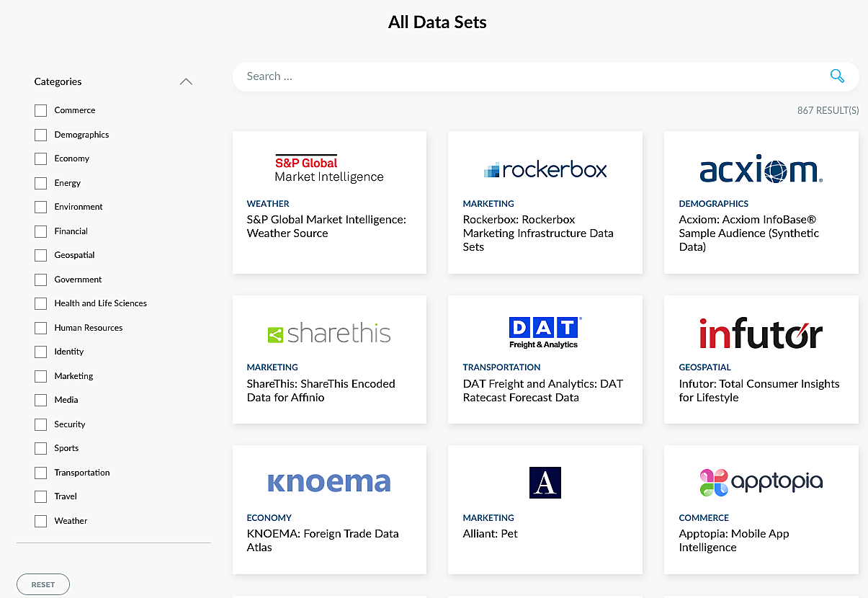
Task: Enable the Sports filter
Action: 40,448
